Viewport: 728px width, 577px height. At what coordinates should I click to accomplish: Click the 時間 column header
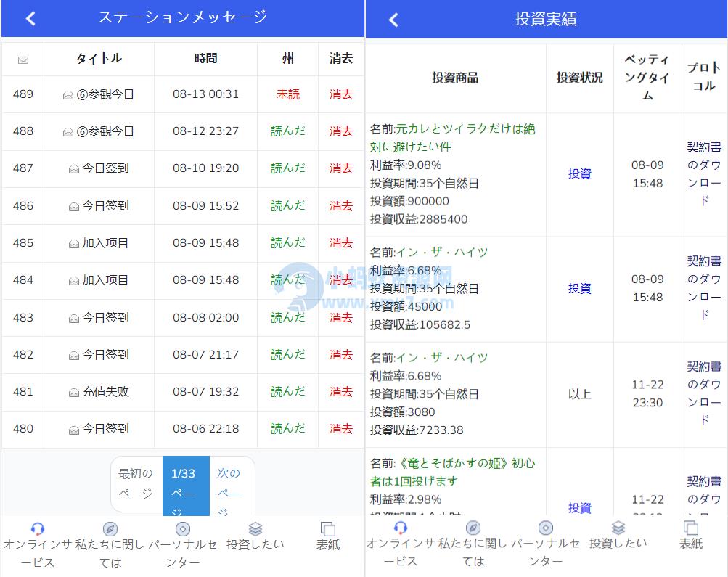(x=205, y=59)
